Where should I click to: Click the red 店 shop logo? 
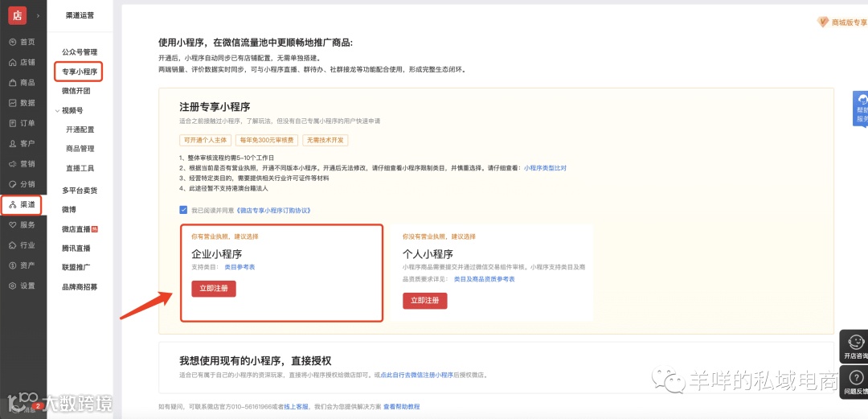[17, 15]
